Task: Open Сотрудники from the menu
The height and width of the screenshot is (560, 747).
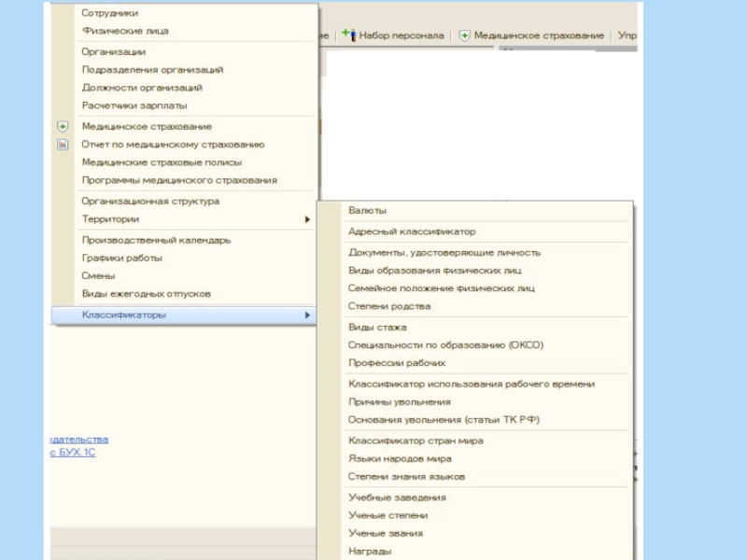Action: pos(109,13)
